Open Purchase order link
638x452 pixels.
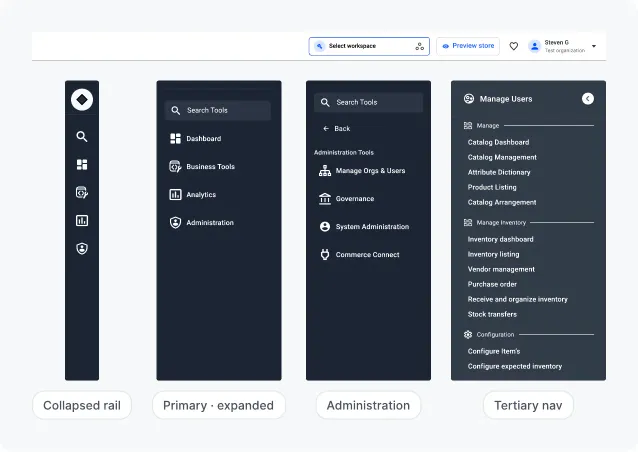click(x=492, y=284)
